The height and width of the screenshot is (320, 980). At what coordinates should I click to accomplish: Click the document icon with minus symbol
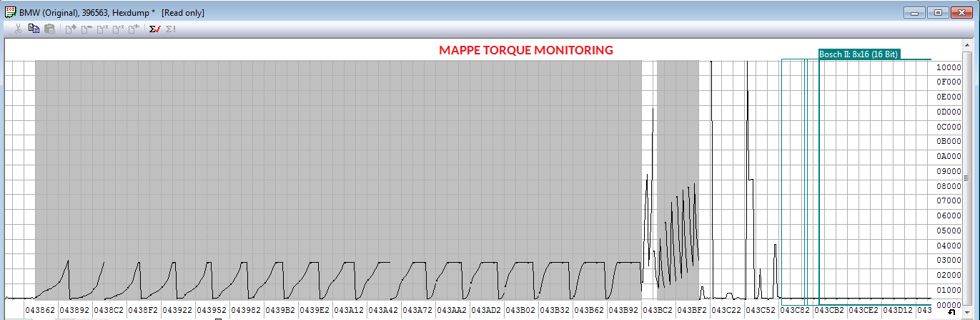click(86, 29)
